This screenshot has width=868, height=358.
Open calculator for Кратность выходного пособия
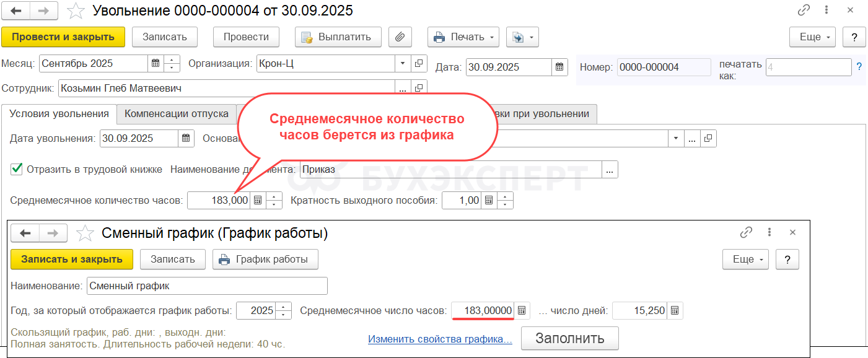pyautogui.click(x=489, y=200)
